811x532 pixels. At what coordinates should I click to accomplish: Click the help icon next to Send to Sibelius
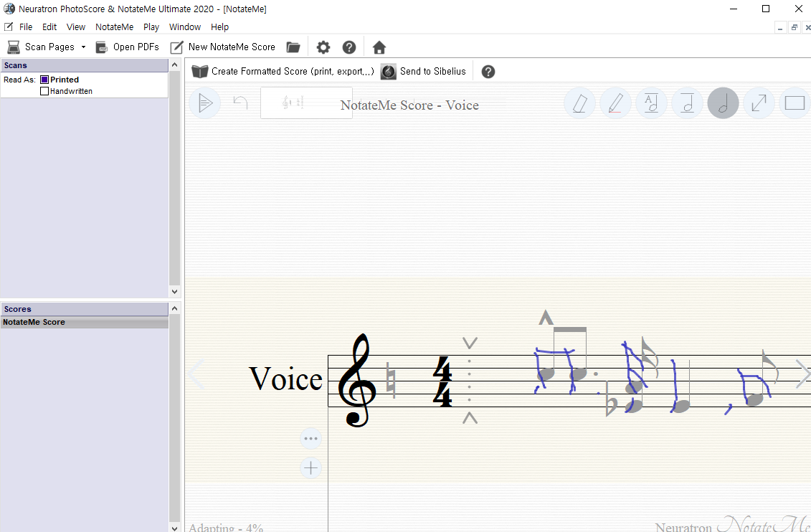[488, 72]
